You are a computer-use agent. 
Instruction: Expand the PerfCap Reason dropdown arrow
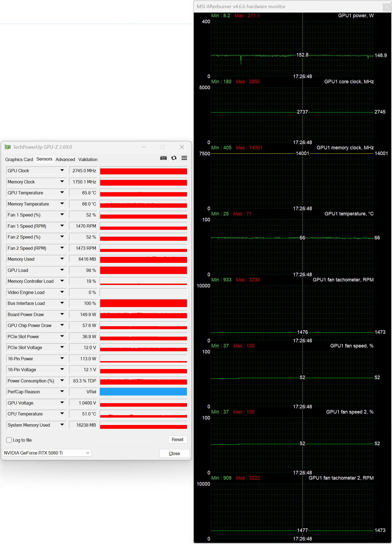[62, 392]
